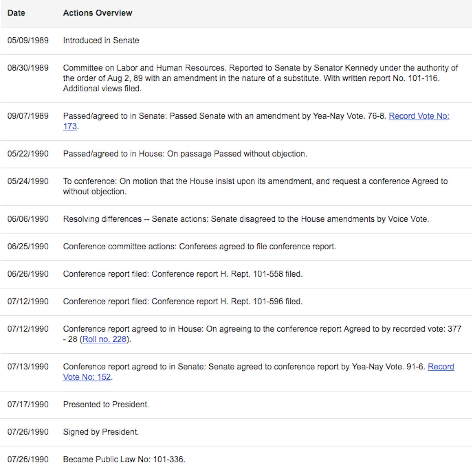The height and width of the screenshot is (476, 473).
Task: Click the 'Presented to President.' text
Action: [106, 405]
